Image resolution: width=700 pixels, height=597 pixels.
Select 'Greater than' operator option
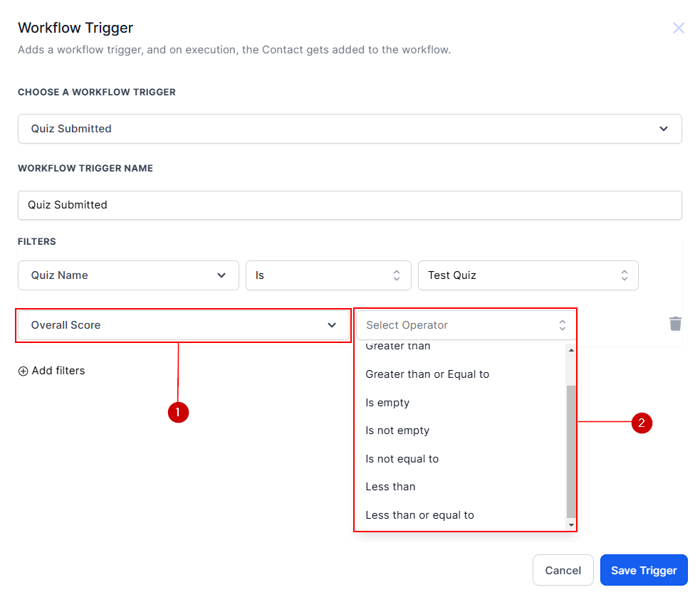398,348
